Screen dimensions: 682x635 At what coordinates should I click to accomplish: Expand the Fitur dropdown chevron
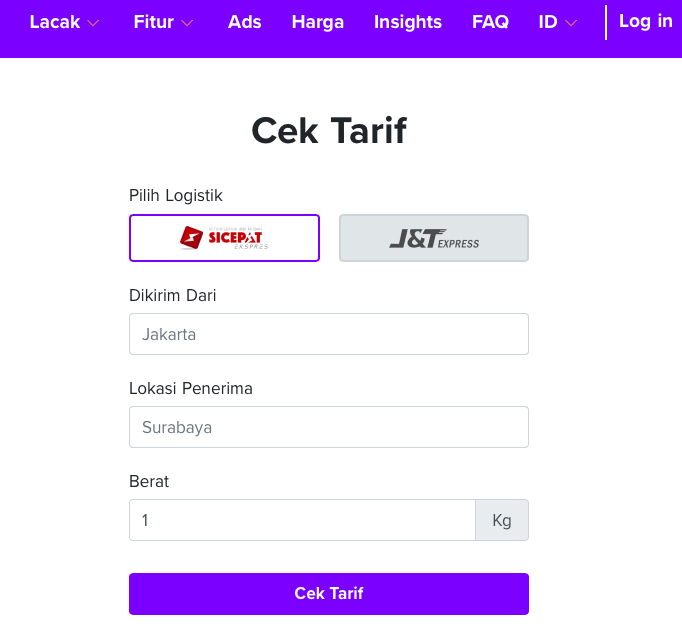[187, 23]
